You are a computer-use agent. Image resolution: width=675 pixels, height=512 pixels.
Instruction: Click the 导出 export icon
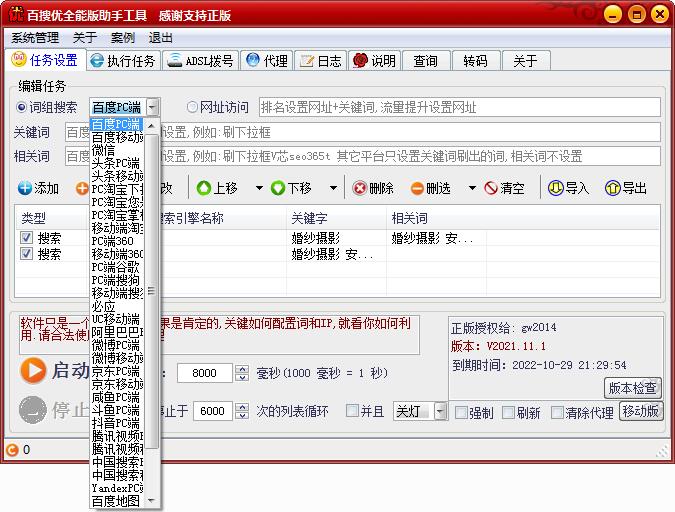click(x=612, y=188)
